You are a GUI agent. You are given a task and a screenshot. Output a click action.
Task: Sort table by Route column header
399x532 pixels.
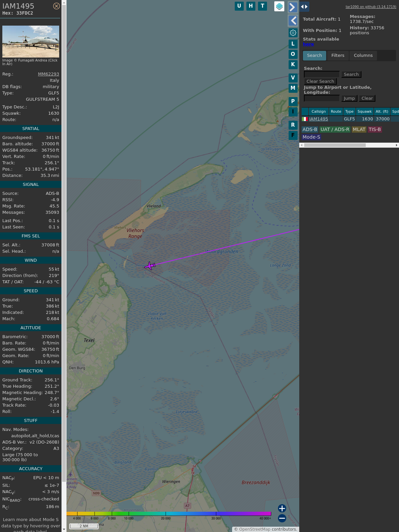(336, 111)
